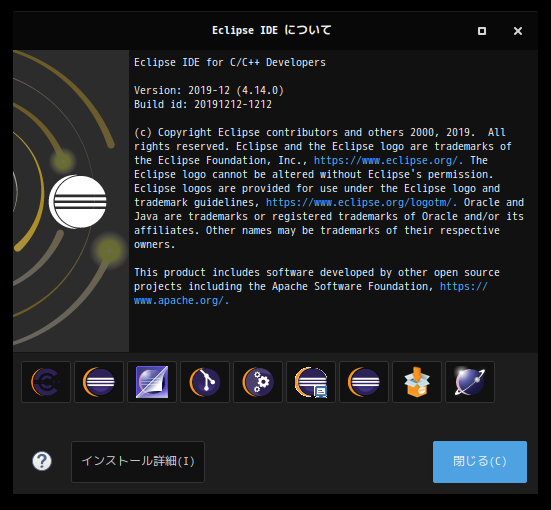Image resolution: width=551 pixels, height=510 pixels.
Task: Click the 閉じる(C) button
Action: coord(480,461)
